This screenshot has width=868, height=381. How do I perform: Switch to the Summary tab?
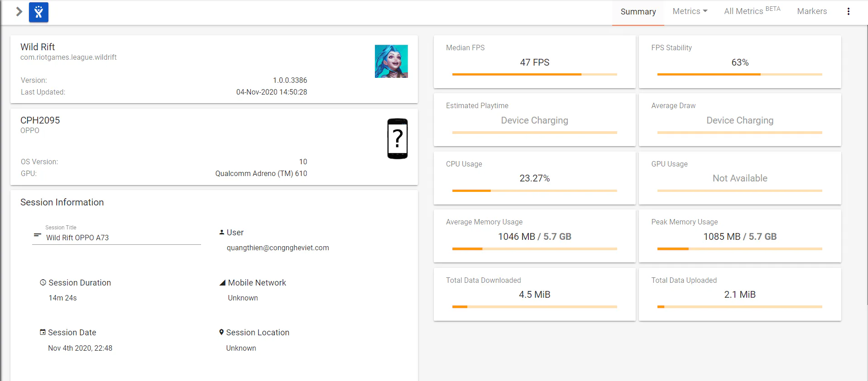click(x=638, y=12)
